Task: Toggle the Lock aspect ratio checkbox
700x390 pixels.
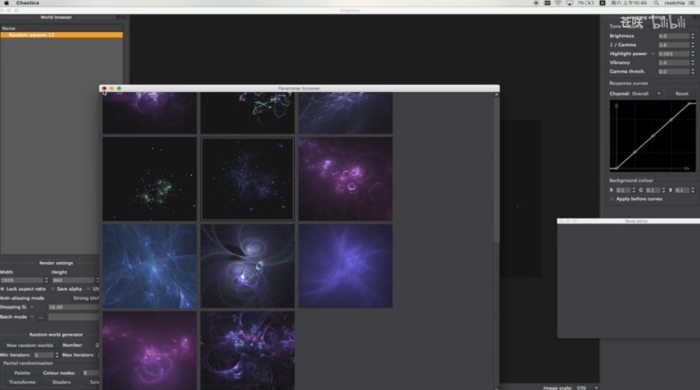Action: pos(2,289)
